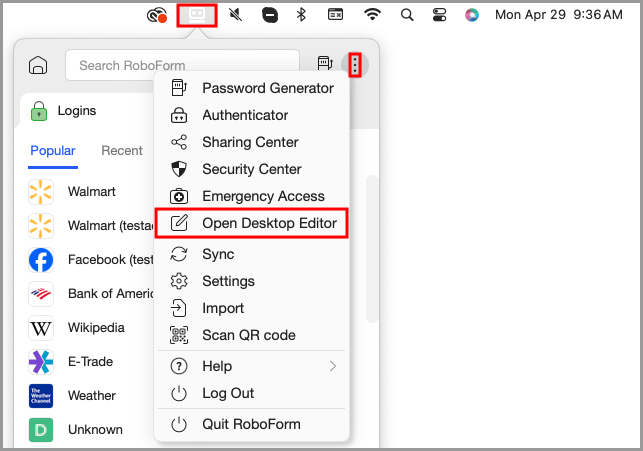Open the Do Not Disturb menu bar icon
Viewport: 643px width, 451px height.
pos(269,16)
